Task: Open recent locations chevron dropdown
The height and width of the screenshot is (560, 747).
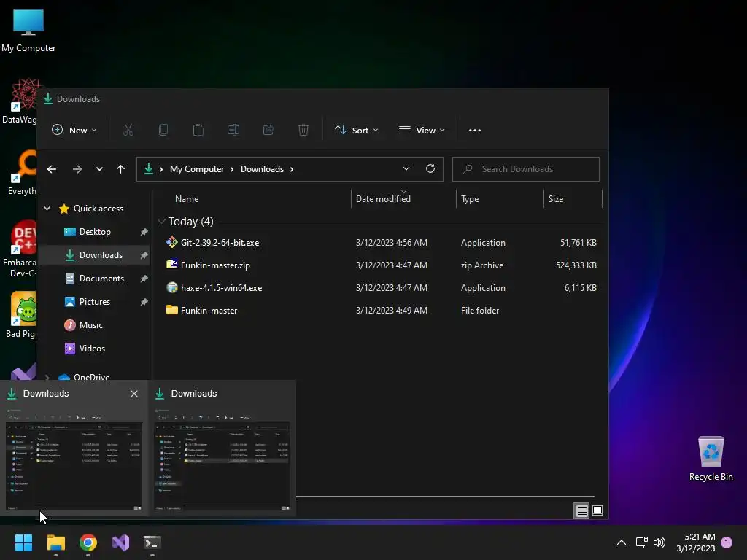Action: click(x=99, y=169)
